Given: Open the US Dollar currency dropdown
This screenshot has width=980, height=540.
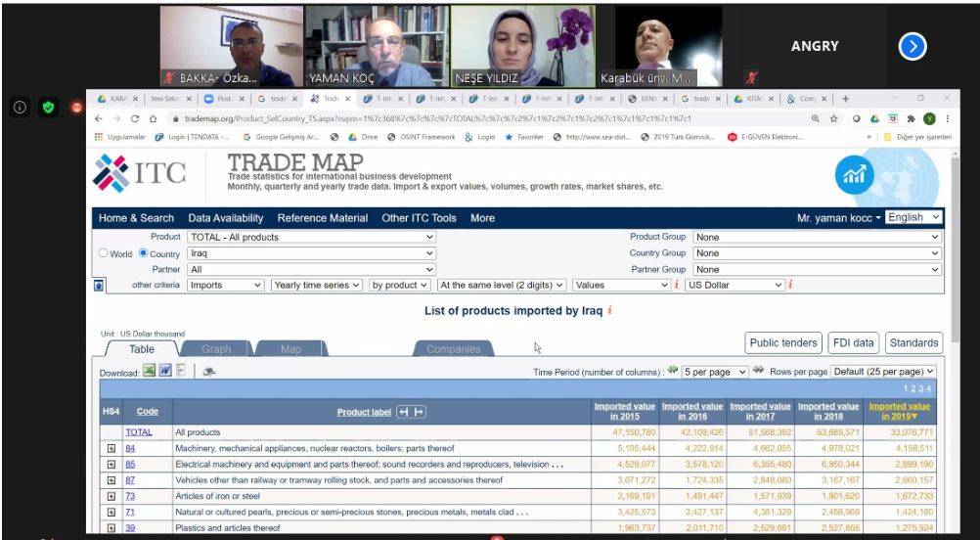Looking at the screenshot, I should pyautogui.click(x=735, y=285).
